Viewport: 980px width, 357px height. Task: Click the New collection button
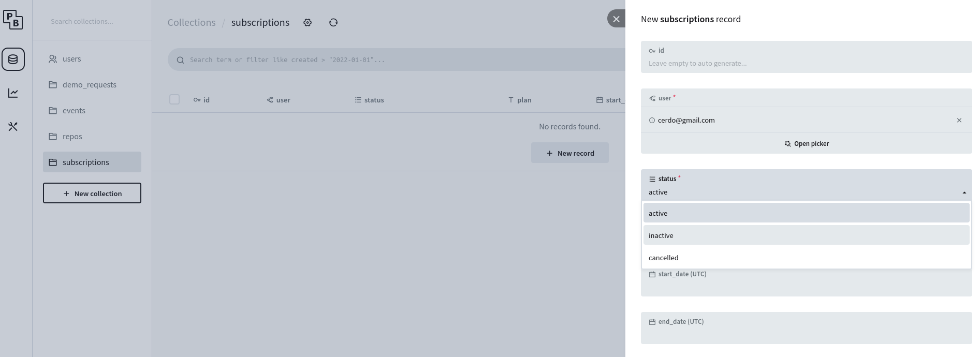click(x=92, y=193)
